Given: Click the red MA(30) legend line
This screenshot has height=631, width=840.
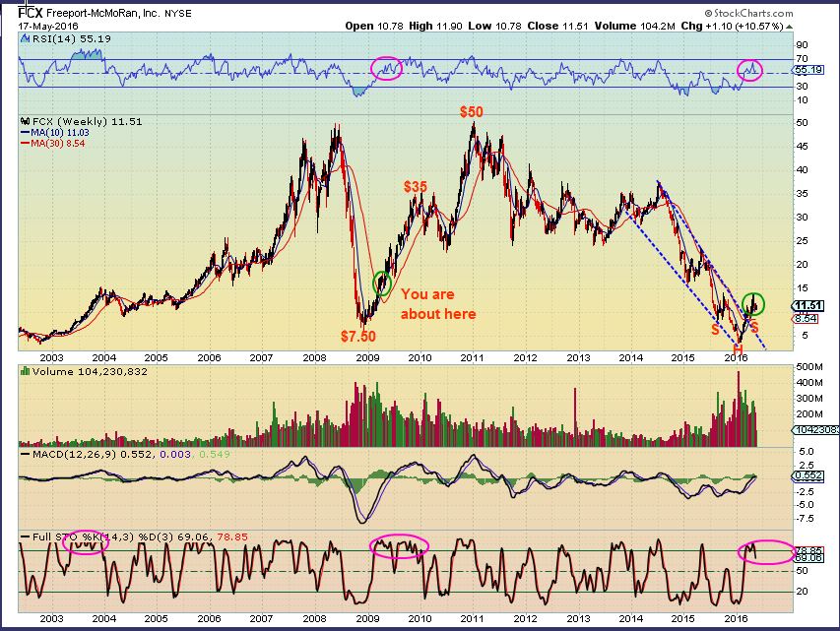Looking at the screenshot, I should tap(26, 143).
